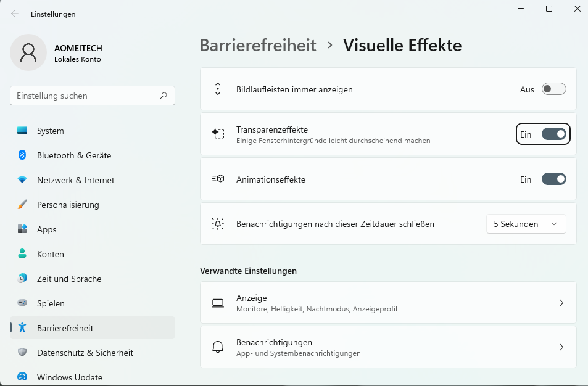Click the Personalisierung paintbrush icon

[x=22, y=205]
